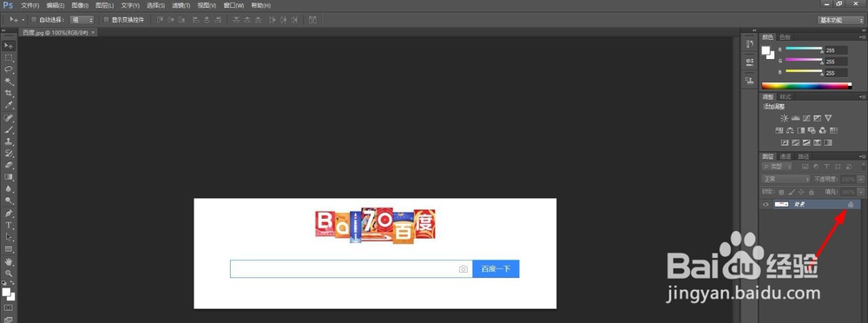The image size is (868, 323).
Task: Open the 正常 blend mode dropdown
Action: point(786,179)
